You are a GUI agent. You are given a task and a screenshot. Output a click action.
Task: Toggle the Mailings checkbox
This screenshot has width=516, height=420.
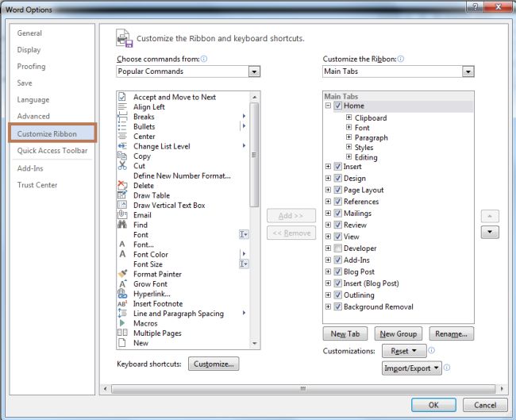337,214
